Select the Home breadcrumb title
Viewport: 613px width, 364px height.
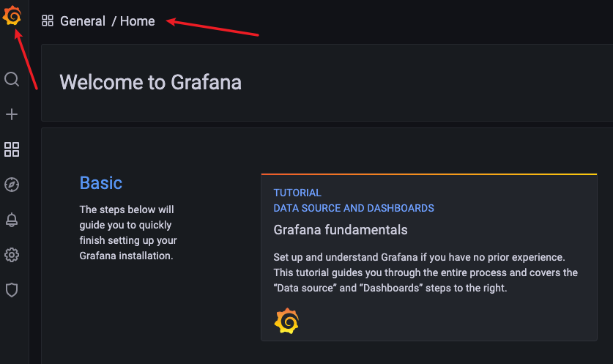[x=137, y=21]
